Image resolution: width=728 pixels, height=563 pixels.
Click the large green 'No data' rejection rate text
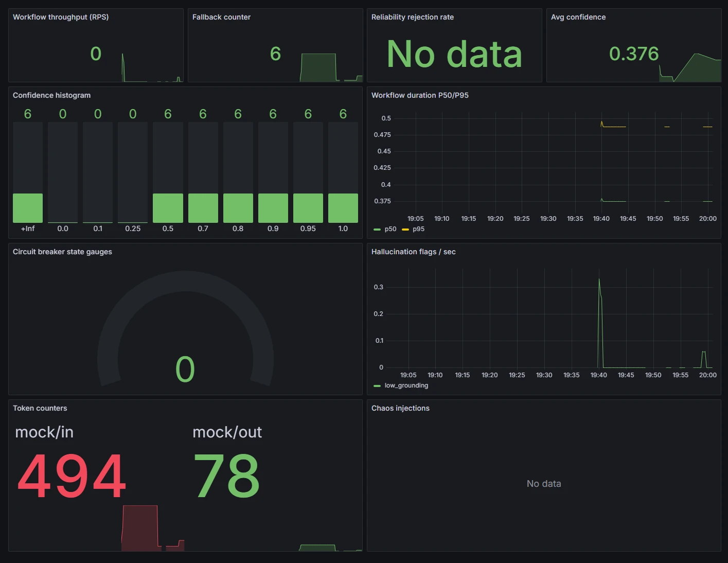[454, 54]
